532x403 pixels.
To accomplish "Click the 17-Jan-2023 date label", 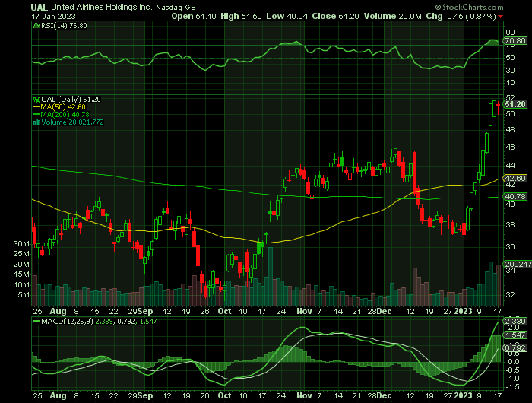I will pos(54,16).
